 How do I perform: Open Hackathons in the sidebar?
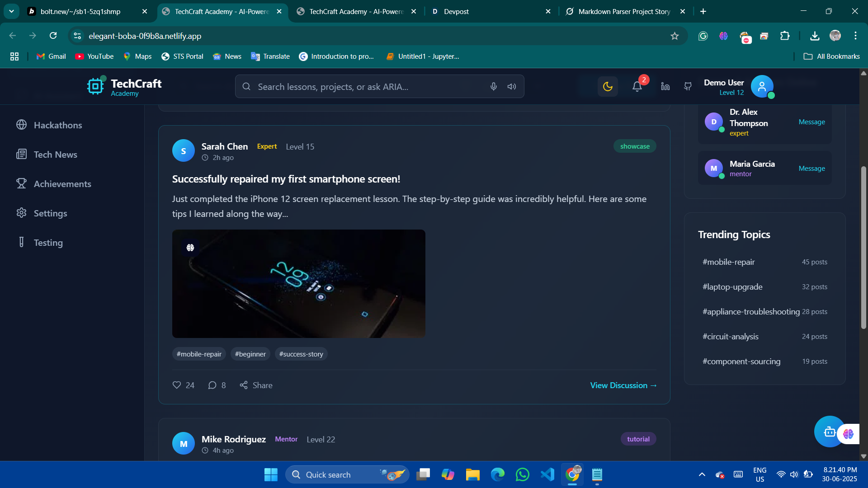click(58, 125)
